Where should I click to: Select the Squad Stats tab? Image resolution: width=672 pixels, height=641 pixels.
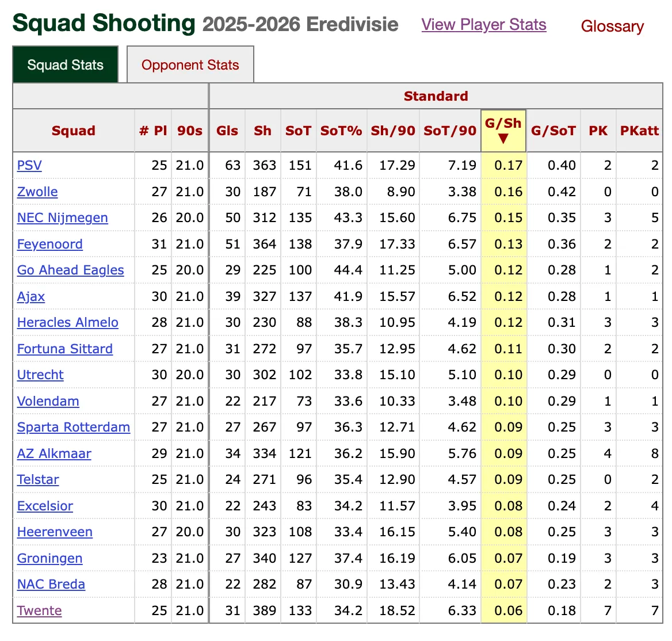66,65
